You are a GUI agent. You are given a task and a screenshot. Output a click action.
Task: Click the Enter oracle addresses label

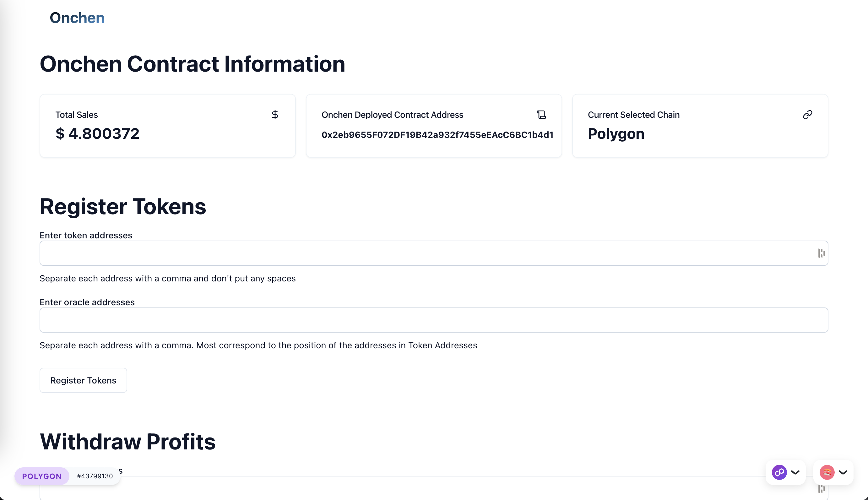87,302
